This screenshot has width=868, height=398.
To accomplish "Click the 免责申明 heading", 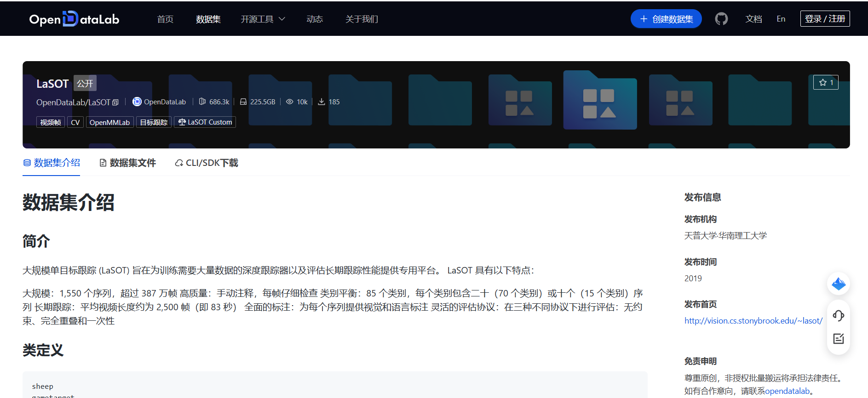I will [x=700, y=361].
